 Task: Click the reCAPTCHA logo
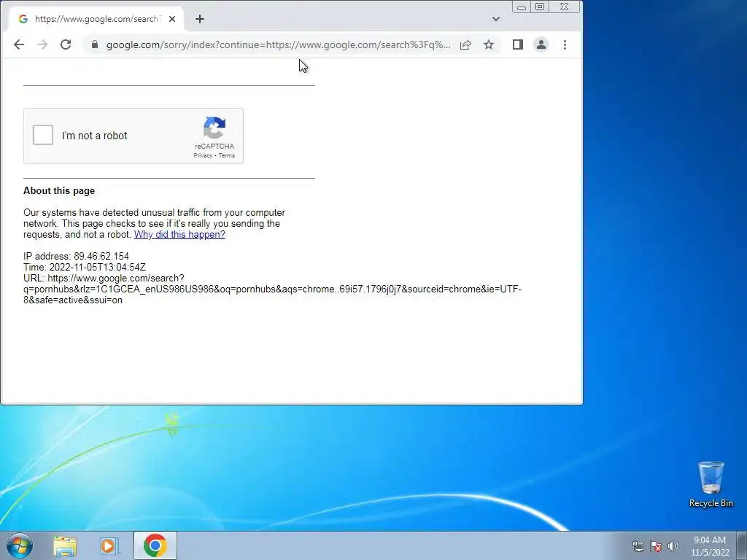click(x=214, y=128)
